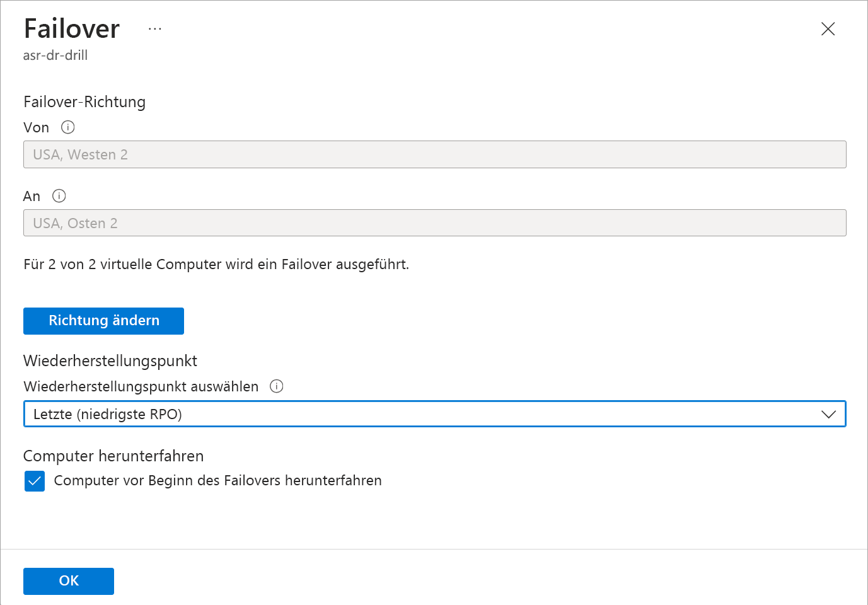
Task: Show info tooltip for Von field
Action: [x=67, y=127]
